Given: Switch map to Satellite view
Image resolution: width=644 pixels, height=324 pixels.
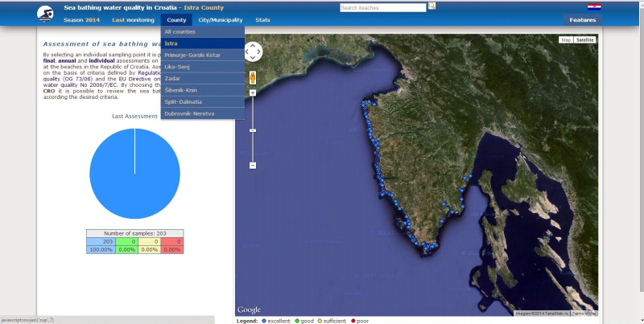Looking at the screenshot, I should click(x=584, y=39).
